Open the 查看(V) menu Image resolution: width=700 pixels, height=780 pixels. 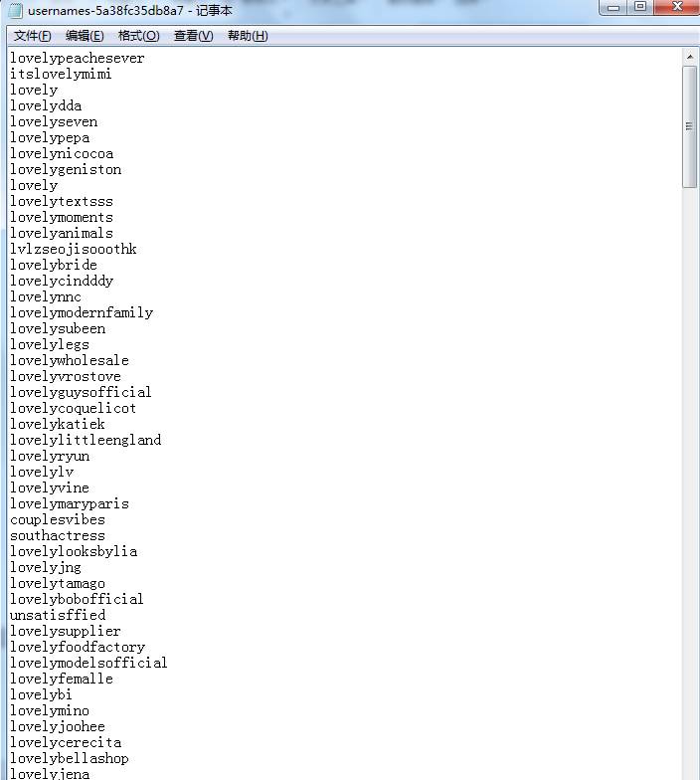pos(193,36)
